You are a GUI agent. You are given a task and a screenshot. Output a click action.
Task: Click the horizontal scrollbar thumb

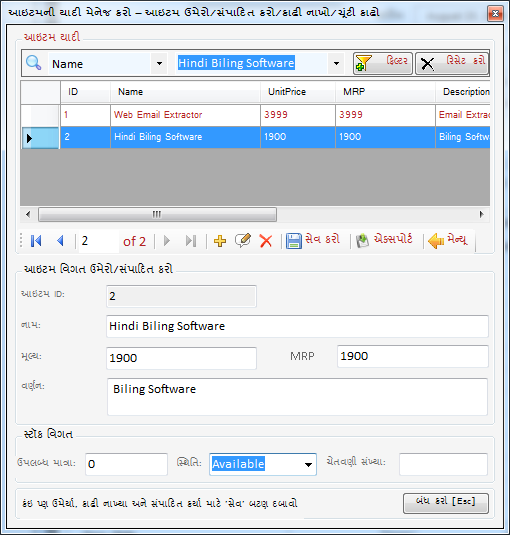(x=157, y=214)
